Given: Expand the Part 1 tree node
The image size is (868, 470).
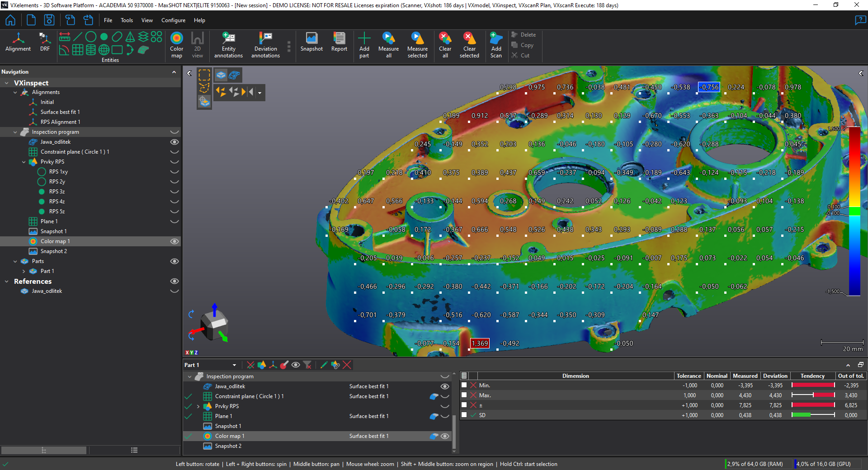Looking at the screenshot, I should pos(24,271).
